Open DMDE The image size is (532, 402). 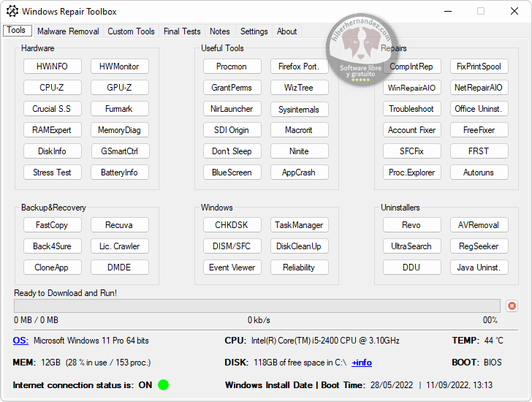pos(119,268)
